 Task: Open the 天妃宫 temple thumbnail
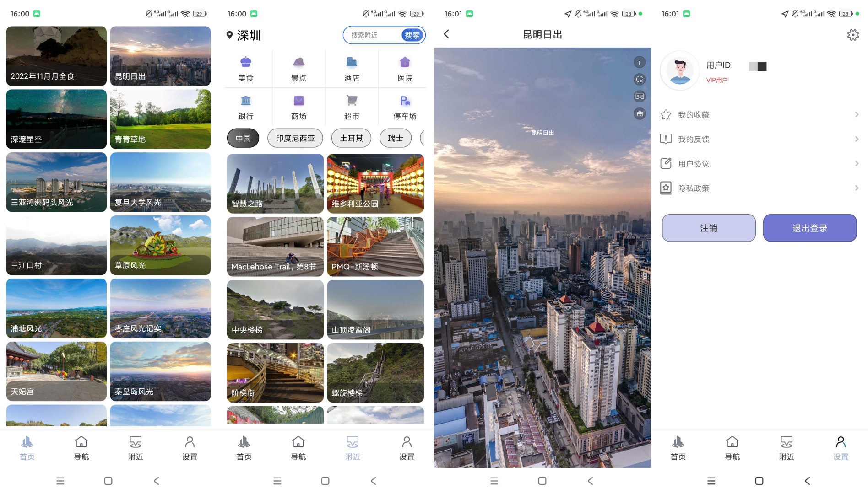click(x=56, y=371)
